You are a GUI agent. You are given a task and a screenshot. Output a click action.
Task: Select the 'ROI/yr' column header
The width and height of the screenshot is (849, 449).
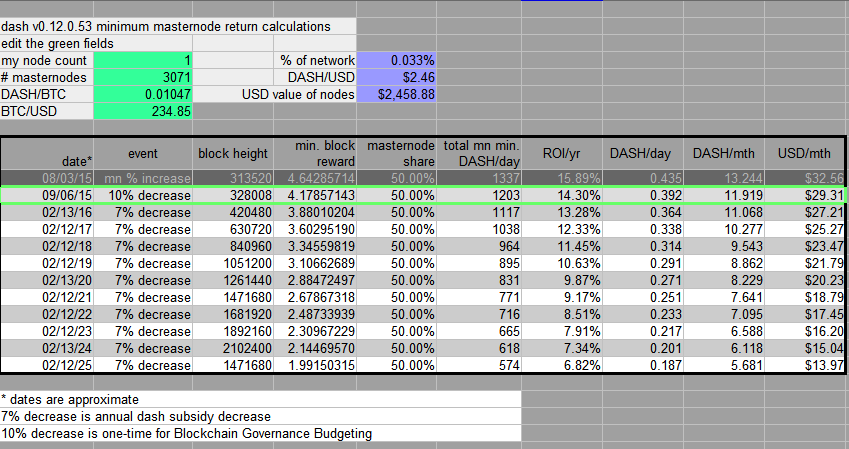pos(561,153)
